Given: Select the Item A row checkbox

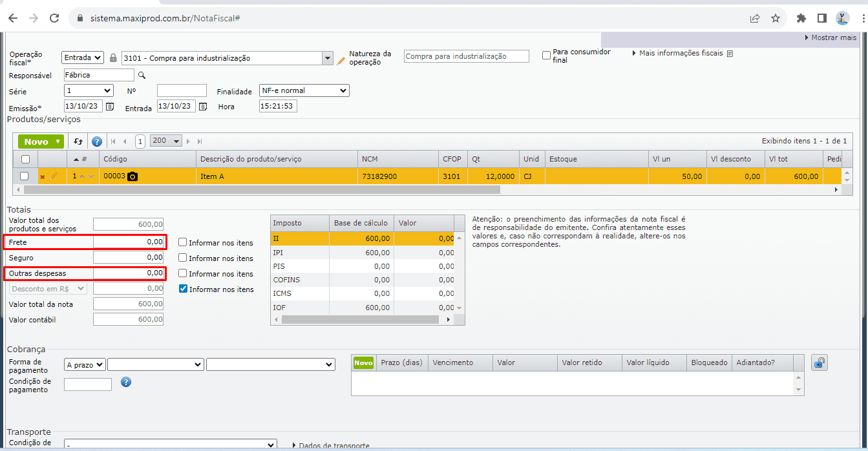Looking at the screenshot, I should click(x=25, y=176).
